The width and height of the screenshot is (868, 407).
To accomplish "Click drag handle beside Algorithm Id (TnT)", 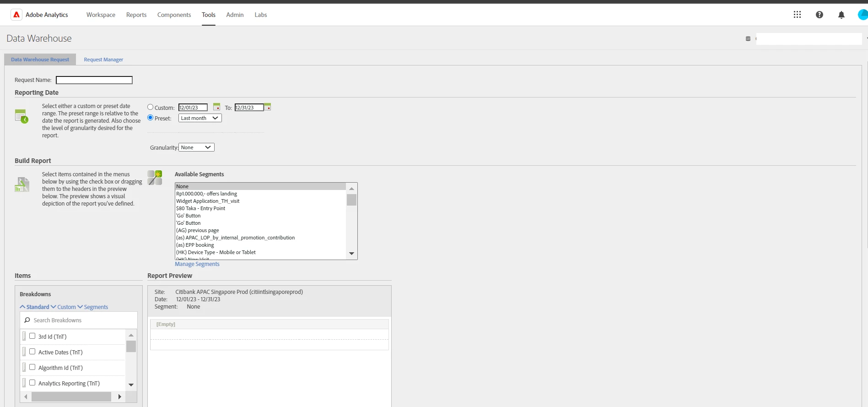I will 24,368.
